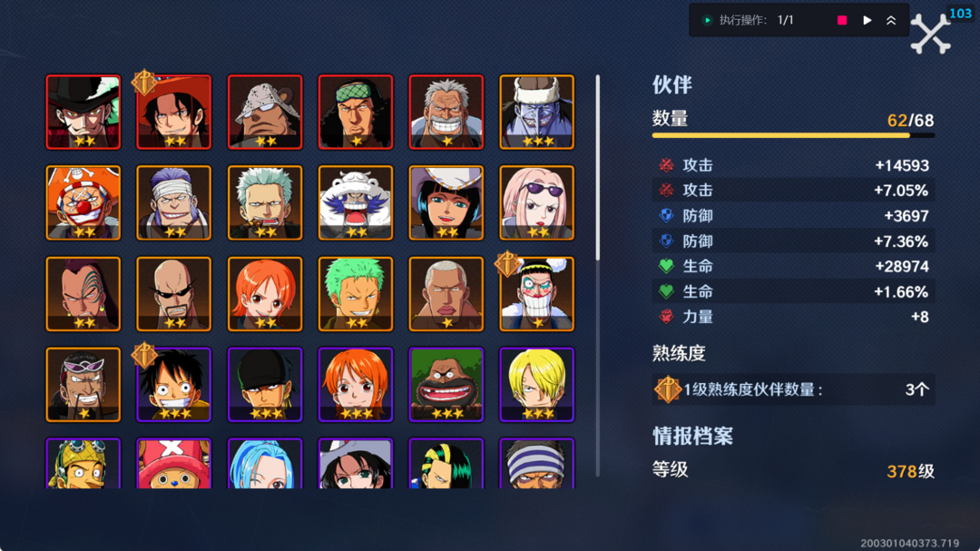Click the proficiency badge icon beside 1级熟练度
This screenshot has width=980, height=551.
pyautogui.click(x=668, y=389)
